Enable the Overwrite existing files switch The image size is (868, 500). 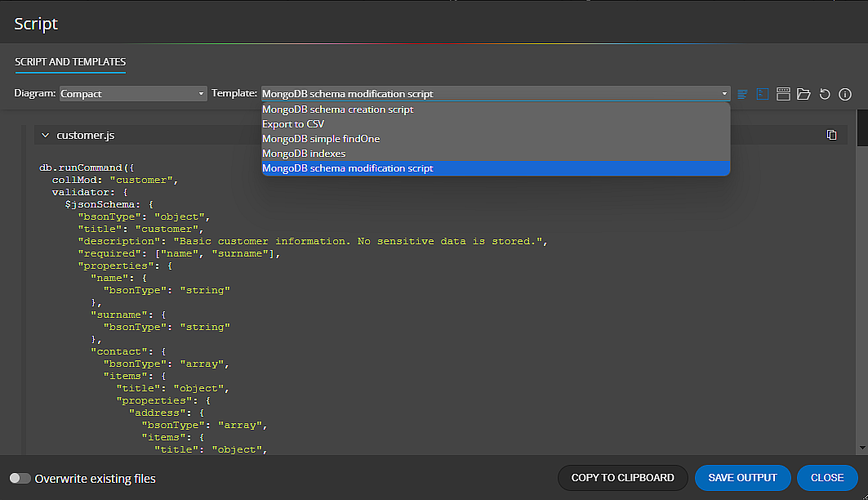[x=19, y=478]
